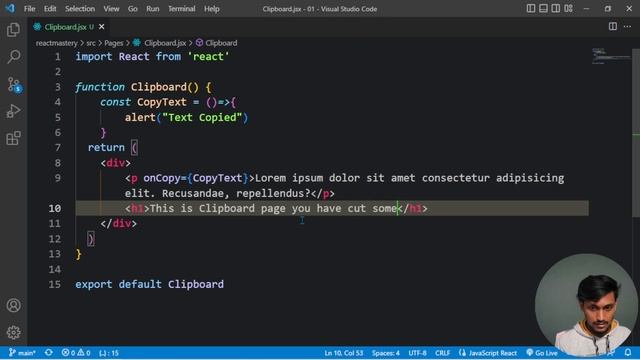Change end of line sequence CRLF
Screen dimensions: 640x360
click(442, 353)
